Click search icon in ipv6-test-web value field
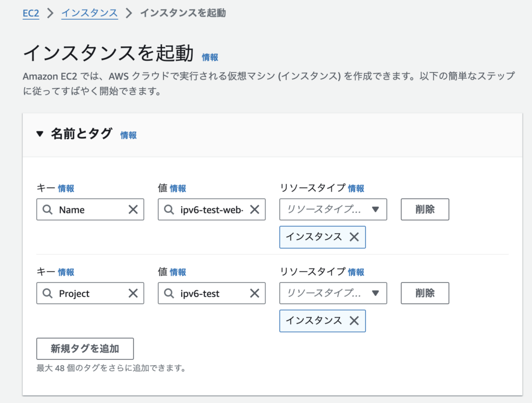This screenshot has width=532, height=403. 169,210
